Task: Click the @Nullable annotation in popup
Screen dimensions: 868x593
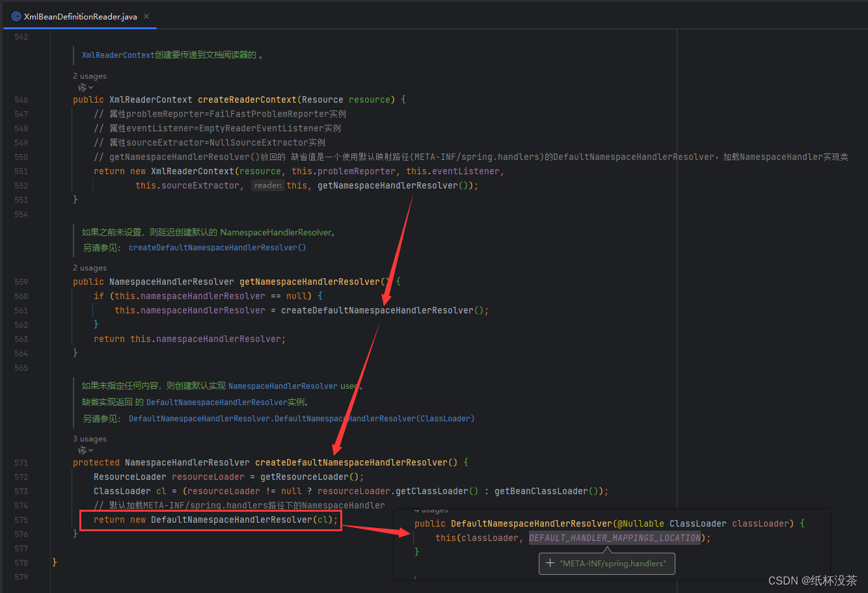Action: pos(641,523)
